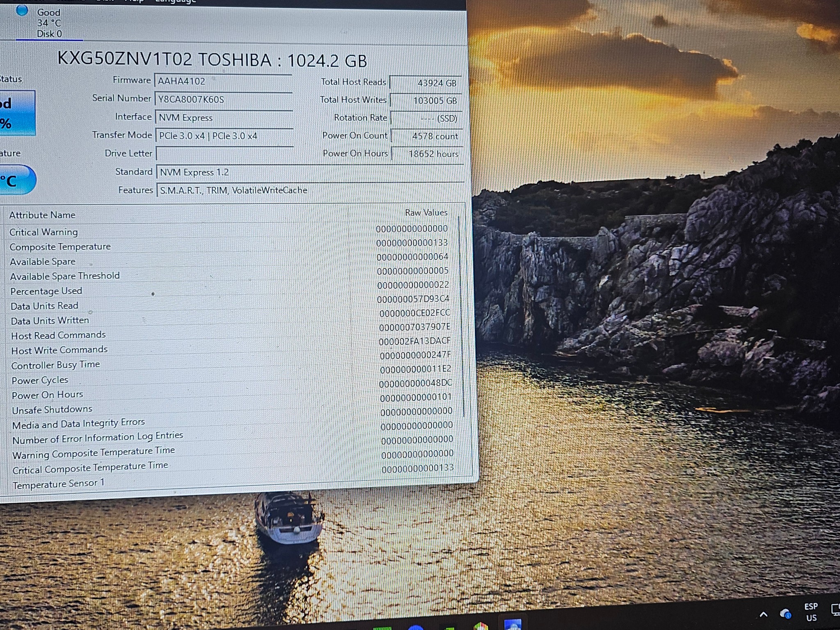
Task: Click the OneDrive cloud tray icon
Action: pyautogui.click(x=785, y=614)
